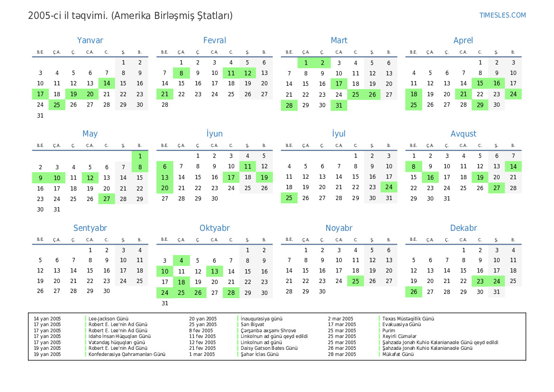This screenshot has width=554, height=392.
Task: Click the Lee-Jackson Günü legend entry
Action: click(x=109, y=319)
